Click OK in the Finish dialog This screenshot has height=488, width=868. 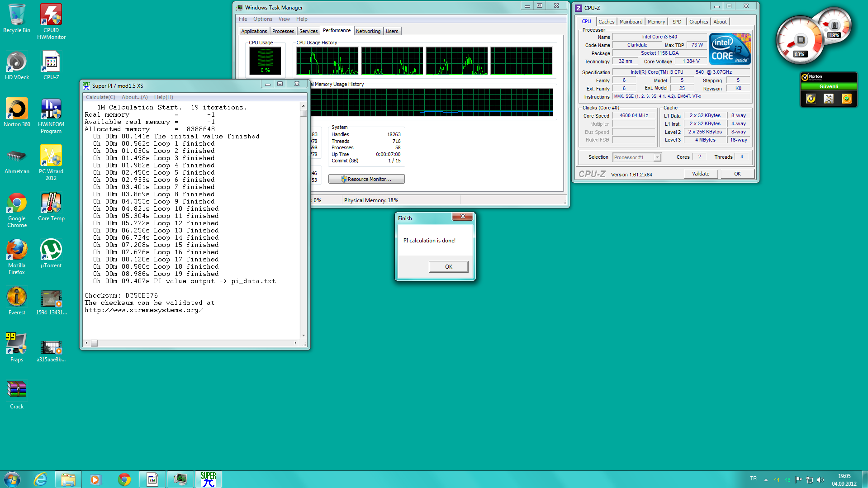tap(448, 266)
